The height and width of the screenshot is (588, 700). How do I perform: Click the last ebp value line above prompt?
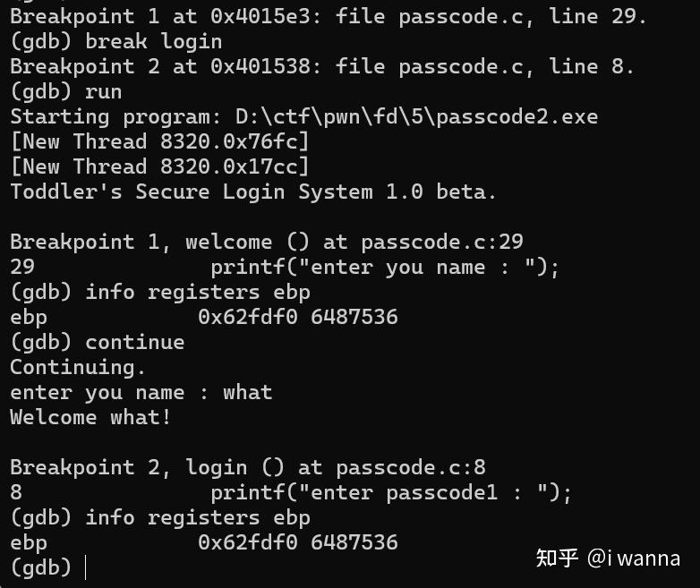(x=203, y=542)
